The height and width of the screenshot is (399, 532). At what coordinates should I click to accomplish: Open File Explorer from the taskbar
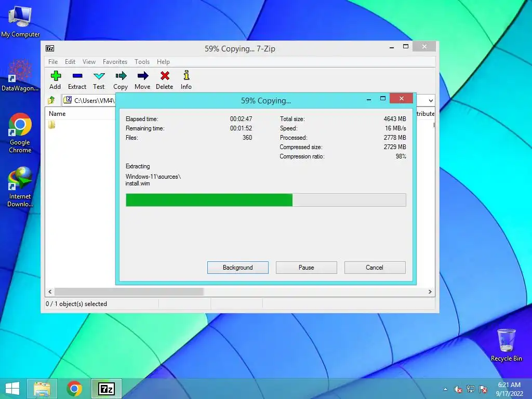(x=42, y=389)
